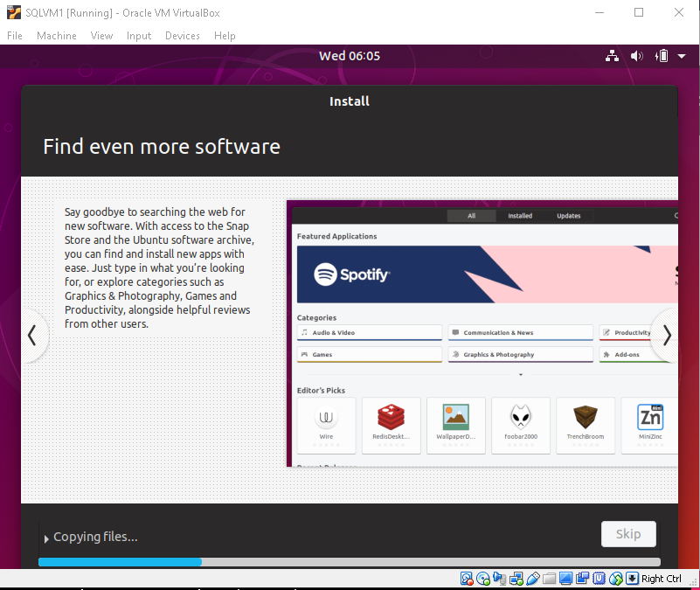Go to the previous installer slide
Screen dimensions: 700x590
click(x=32, y=335)
